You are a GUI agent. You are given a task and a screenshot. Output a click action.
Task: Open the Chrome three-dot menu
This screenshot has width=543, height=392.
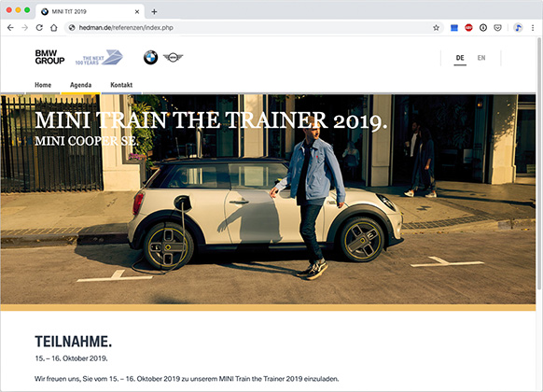(x=533, y=28)
